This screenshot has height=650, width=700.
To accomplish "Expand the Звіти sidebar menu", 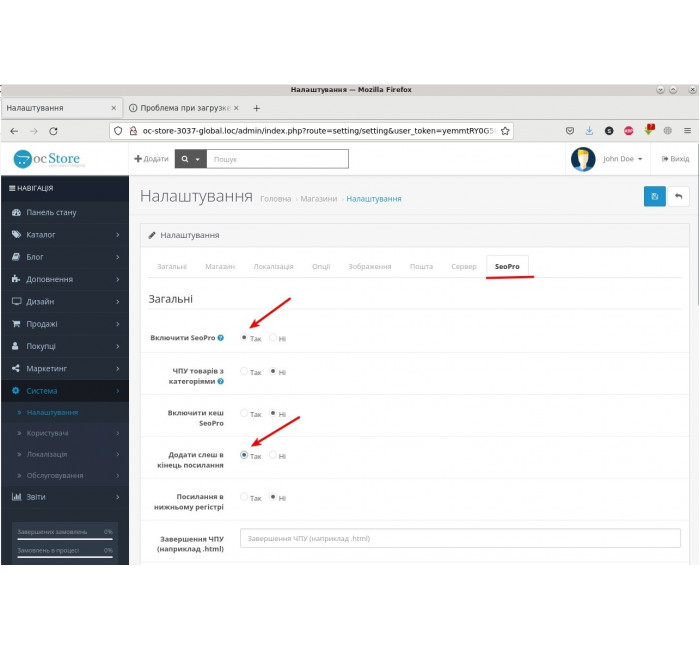I will tap(65, 497).
